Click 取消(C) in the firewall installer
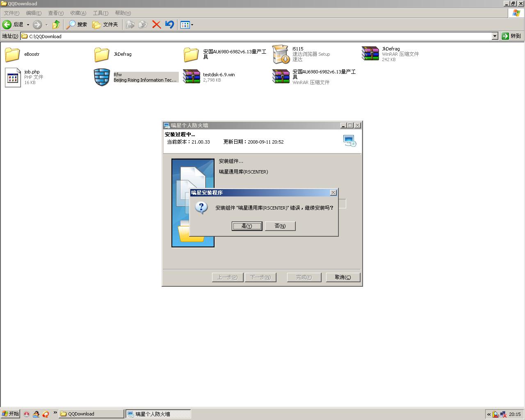The width and height of the screenshot is (525, 420). tap(343, 277)
